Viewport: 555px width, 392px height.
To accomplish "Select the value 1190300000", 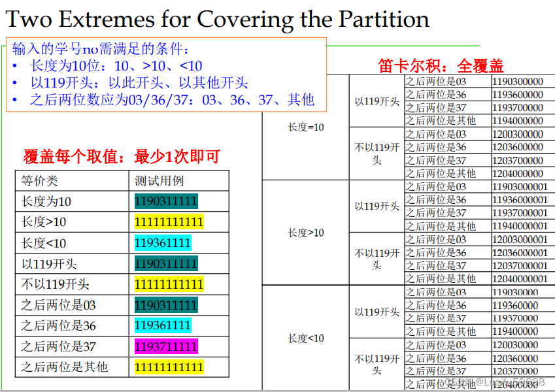I will (x=518, y=82).
